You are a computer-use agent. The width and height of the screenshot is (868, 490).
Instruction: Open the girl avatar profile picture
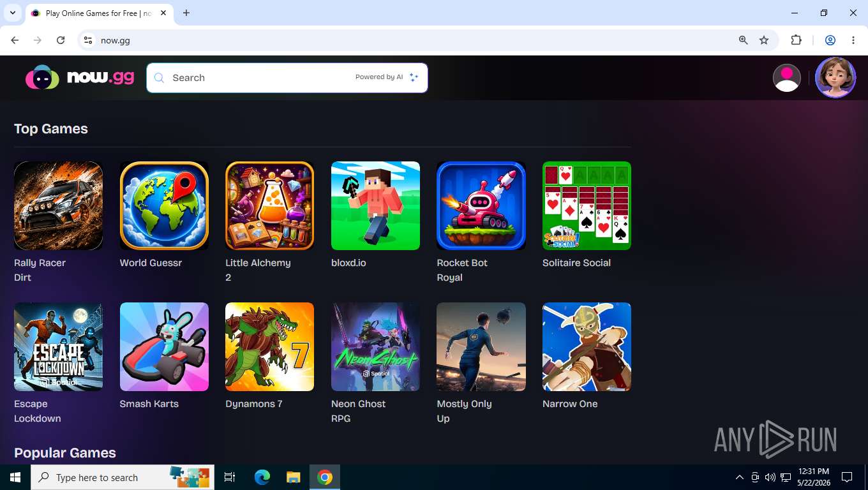tap(835, 78)
